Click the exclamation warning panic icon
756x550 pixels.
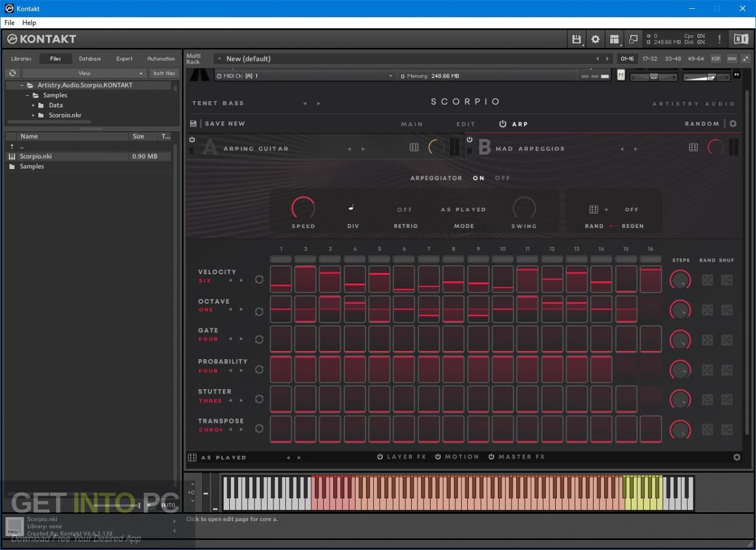[x=719, y=39]
